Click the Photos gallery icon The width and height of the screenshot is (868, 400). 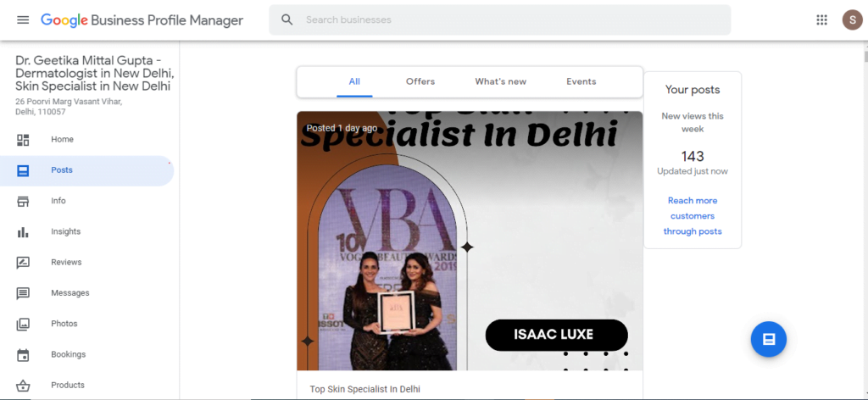pos(23,325)
